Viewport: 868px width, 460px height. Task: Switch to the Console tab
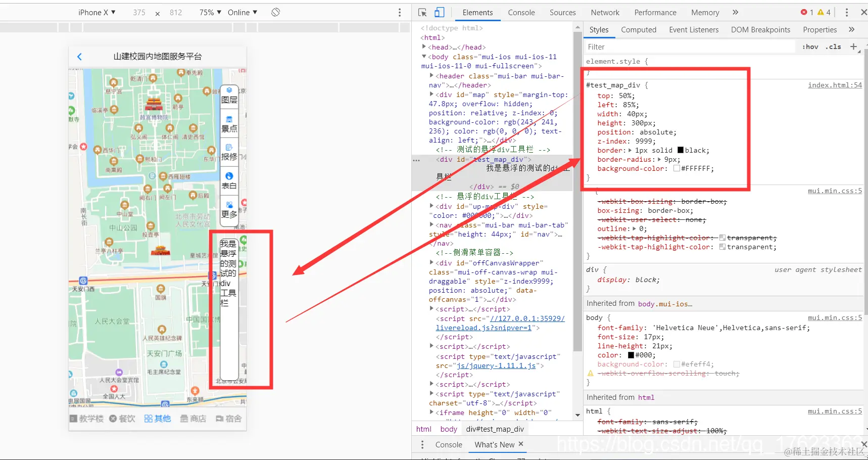[x=521, y=13]
